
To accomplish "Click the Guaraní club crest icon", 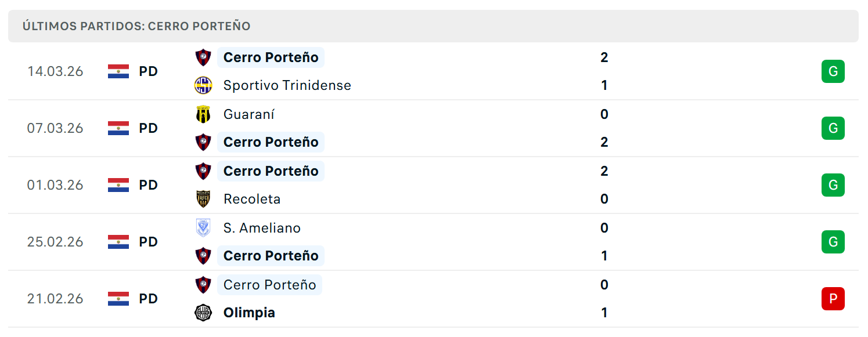I will click(203, 114).
